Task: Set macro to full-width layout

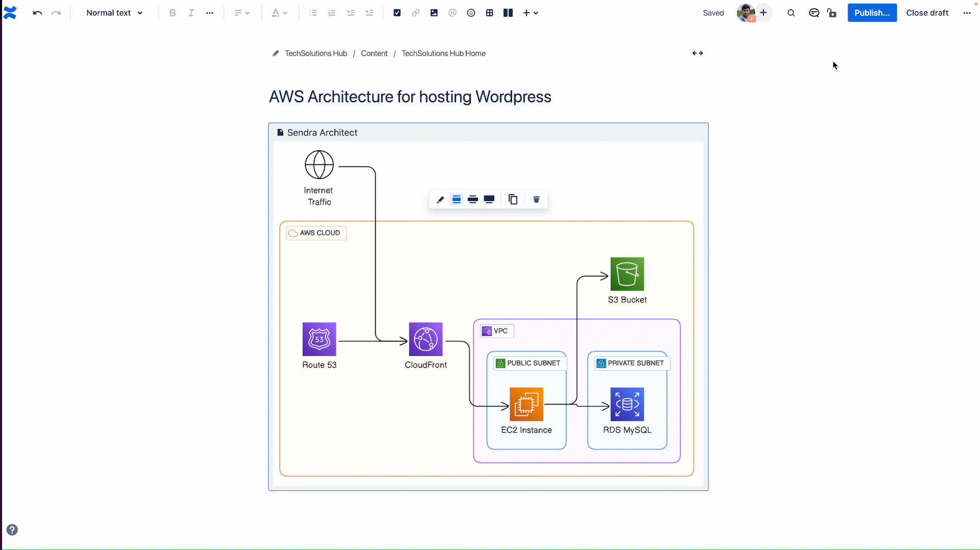Action: (489, 200)
